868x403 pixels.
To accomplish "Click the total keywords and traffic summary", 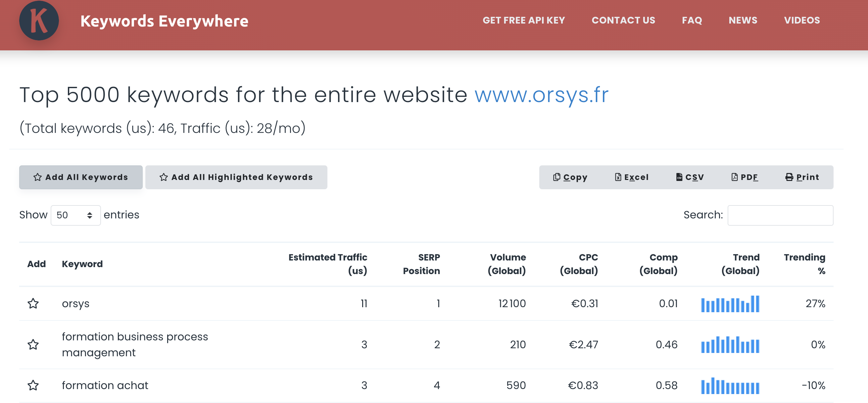I will (x=163, y=129).
